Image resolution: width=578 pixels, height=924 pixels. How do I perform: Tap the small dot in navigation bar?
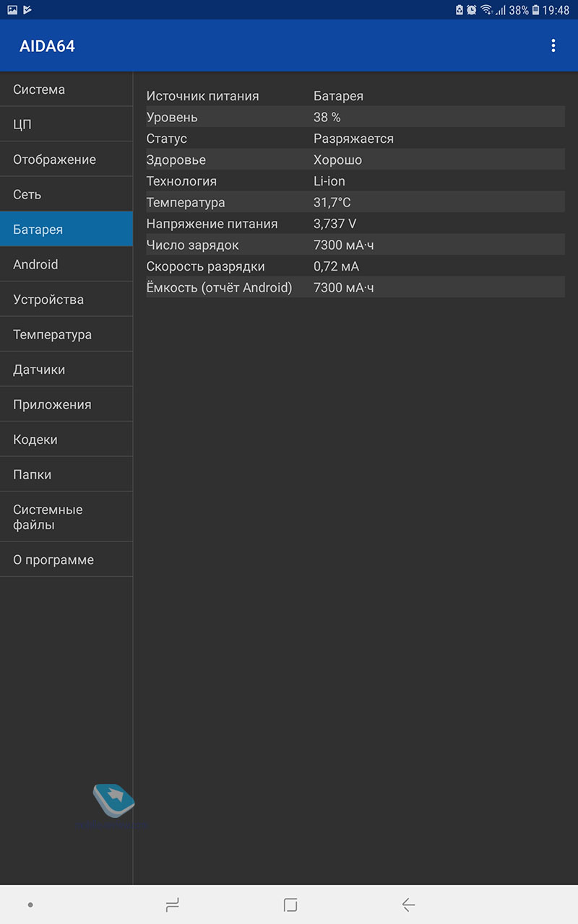click(x=30, y=905)
